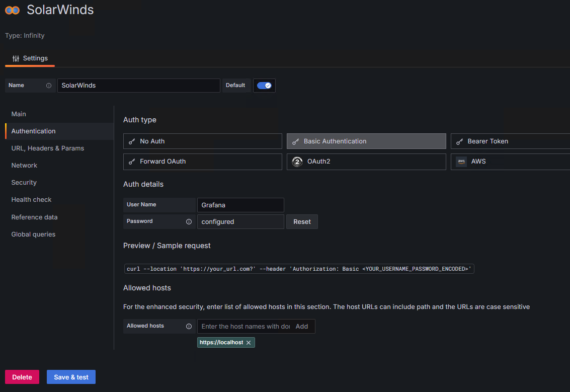
Task: Click the configured Password field
Action: (x=240, y=222)
